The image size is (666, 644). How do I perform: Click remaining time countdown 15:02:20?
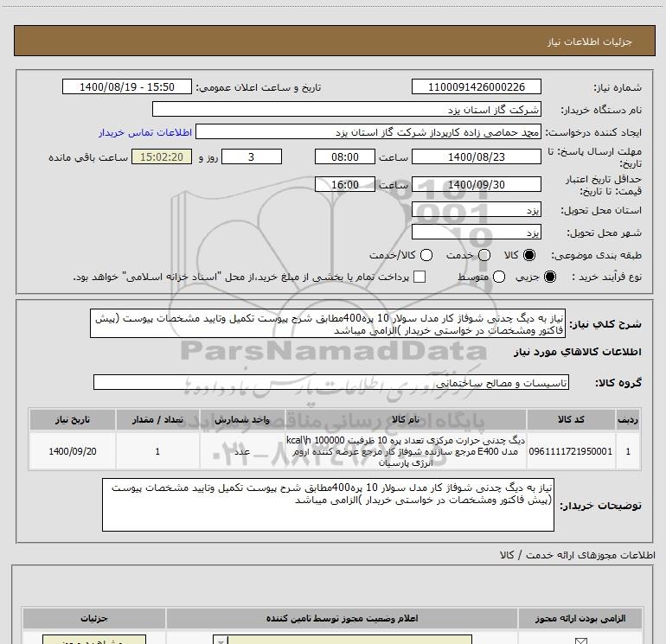[162, 156]
